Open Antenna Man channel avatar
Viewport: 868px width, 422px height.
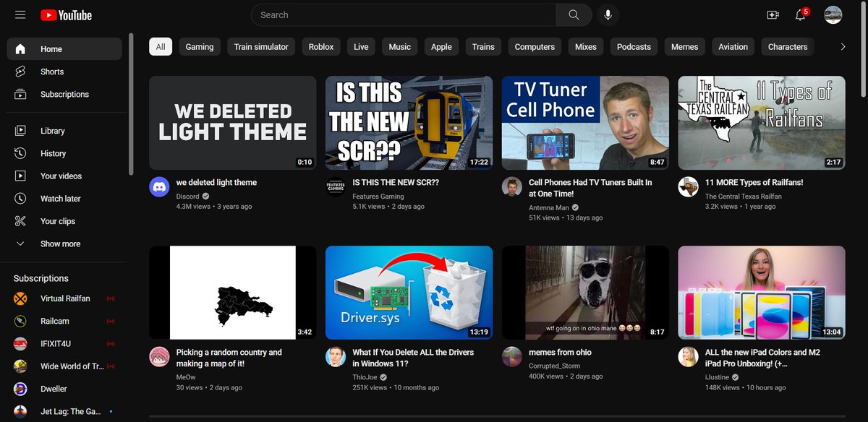[512, 187]
